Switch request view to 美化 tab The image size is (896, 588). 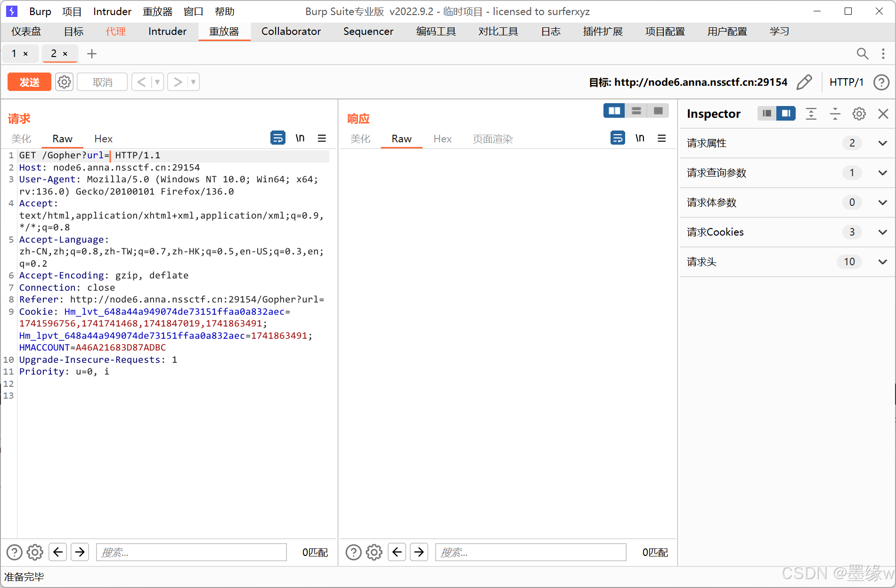pos(21,139)
